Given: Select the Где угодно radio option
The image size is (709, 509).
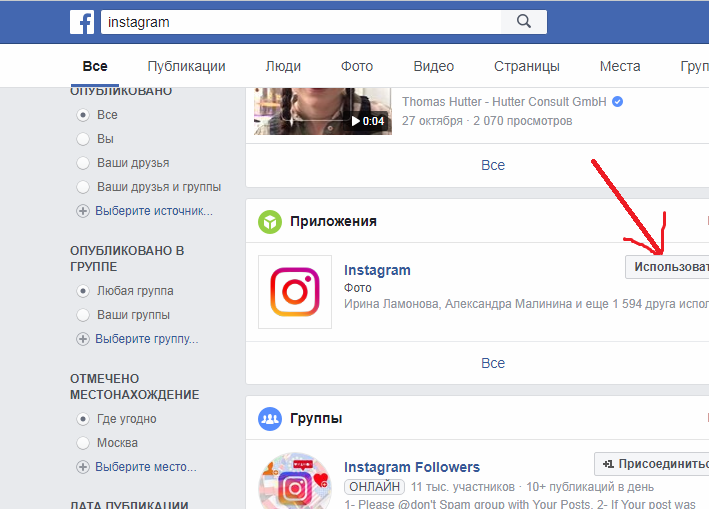Looking at the screenshot, I should click(x=83, y=419).
